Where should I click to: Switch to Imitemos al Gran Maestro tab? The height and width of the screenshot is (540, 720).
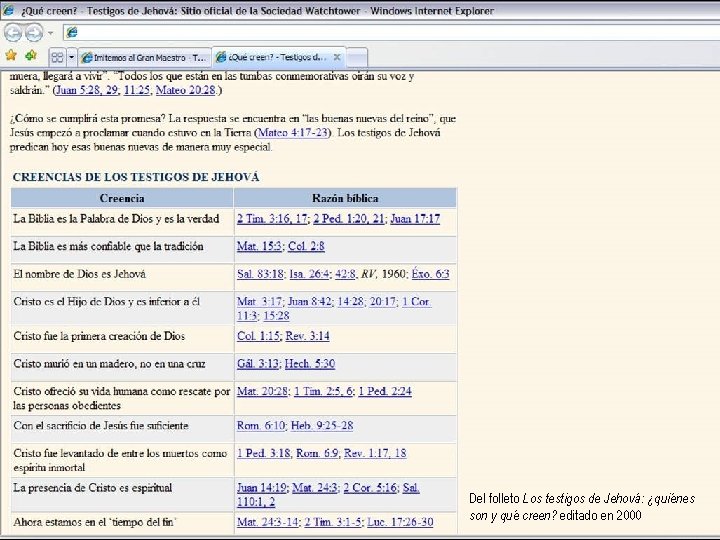click(144, 57)
